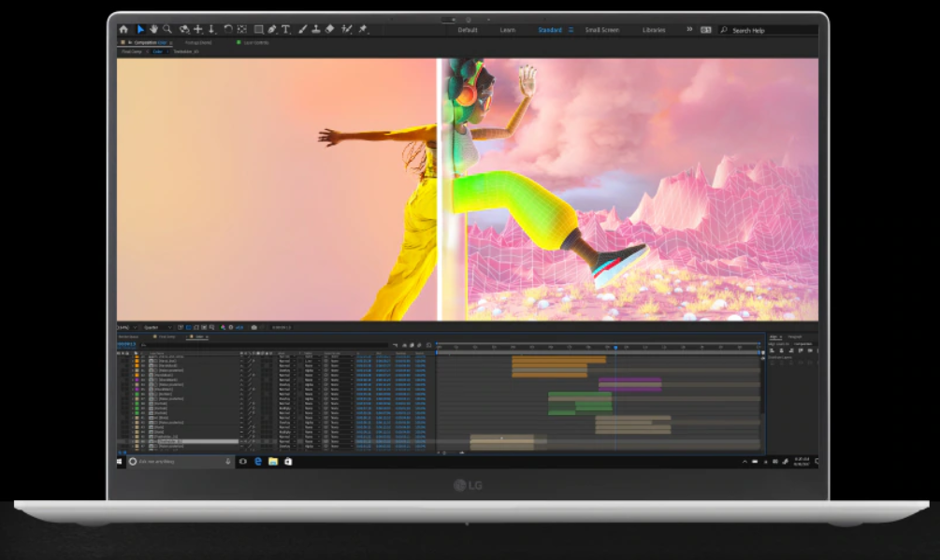Image resolution: width=940 pixels, height=560 pixels.
Task: Open the Task View taskbar icon
Action: point(243,462)
